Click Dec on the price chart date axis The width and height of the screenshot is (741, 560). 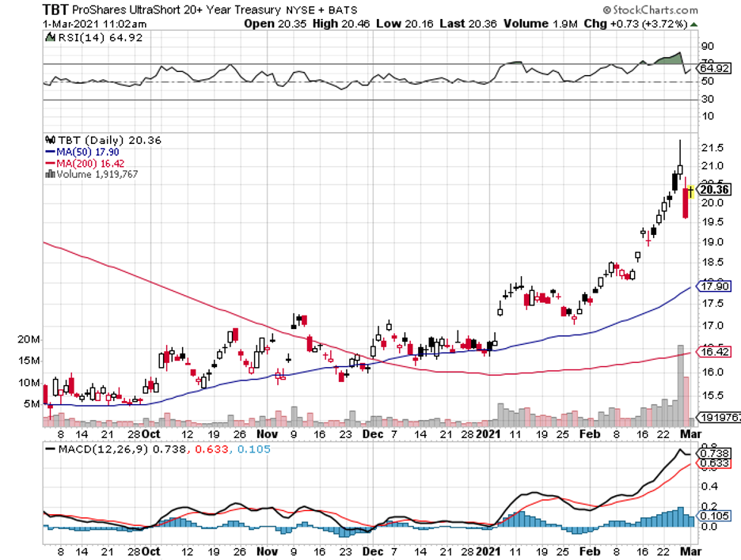373,434
